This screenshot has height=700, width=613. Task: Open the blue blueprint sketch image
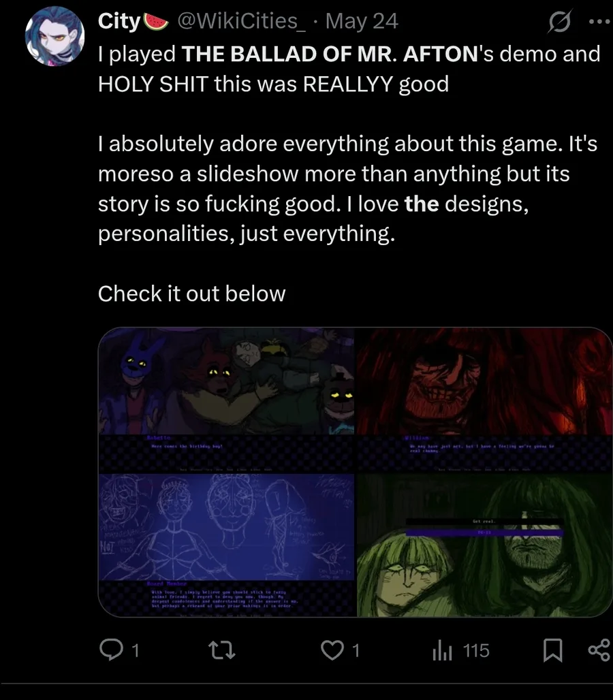click(x=226, y=545)
